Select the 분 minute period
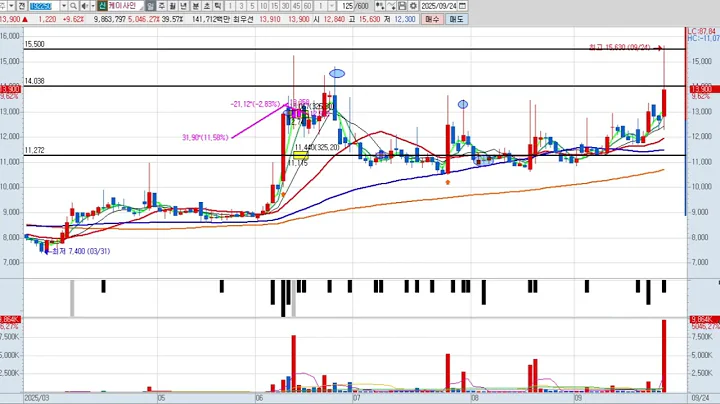This screenshot has height=404, width=720. tap(196, 6)
